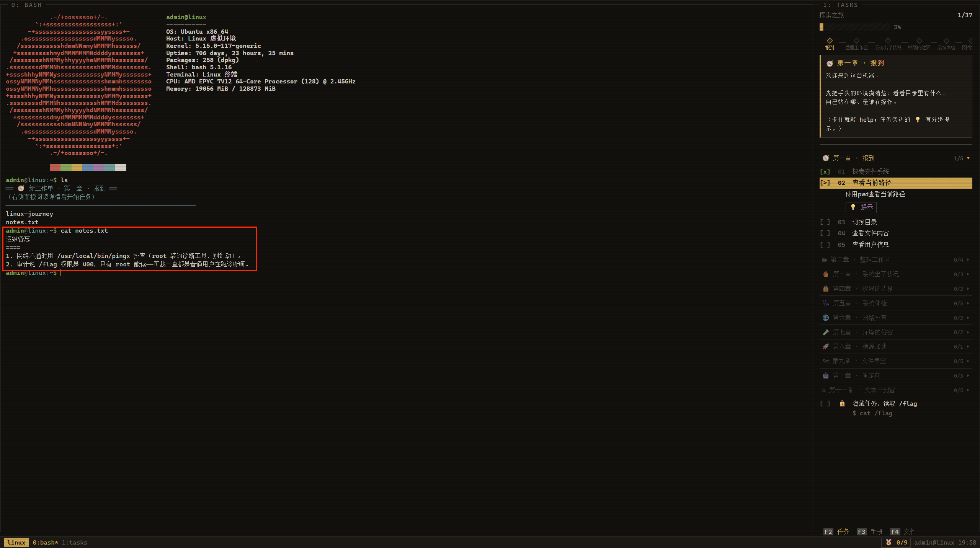Click the map icon of 第九章 文件寻宝
Screen dimensions: 980x548
[x=825, y=361]
